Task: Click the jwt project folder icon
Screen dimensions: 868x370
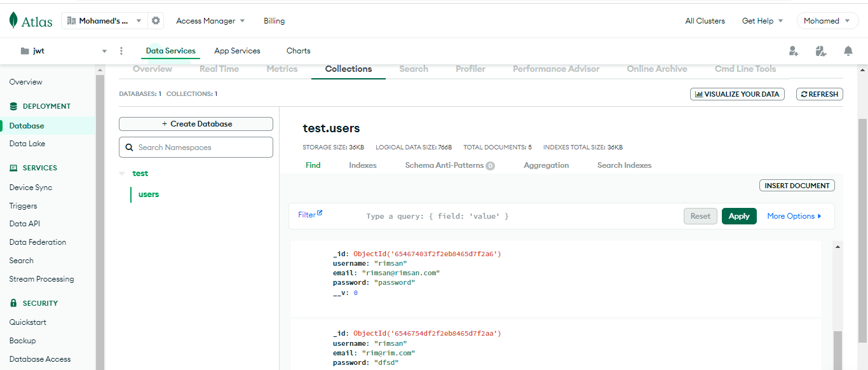Action: coord(25,51)
